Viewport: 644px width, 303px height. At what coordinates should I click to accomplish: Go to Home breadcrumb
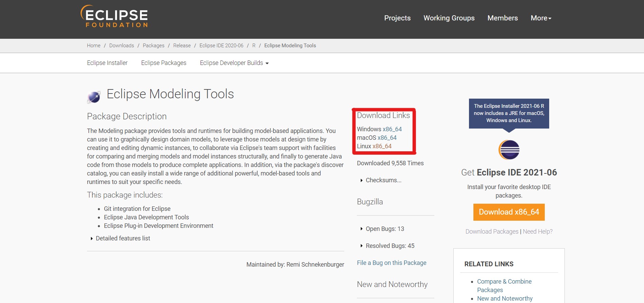(93, 46)
